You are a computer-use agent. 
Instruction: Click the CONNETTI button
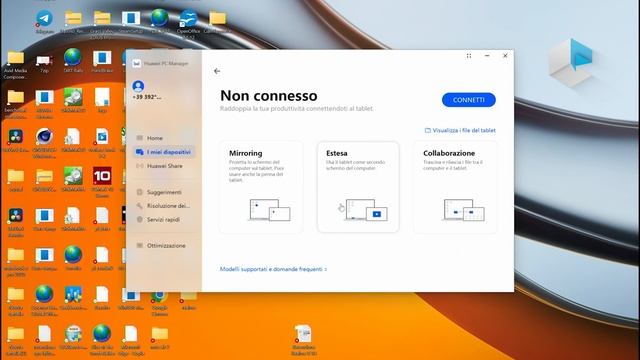tap(469, 100)
